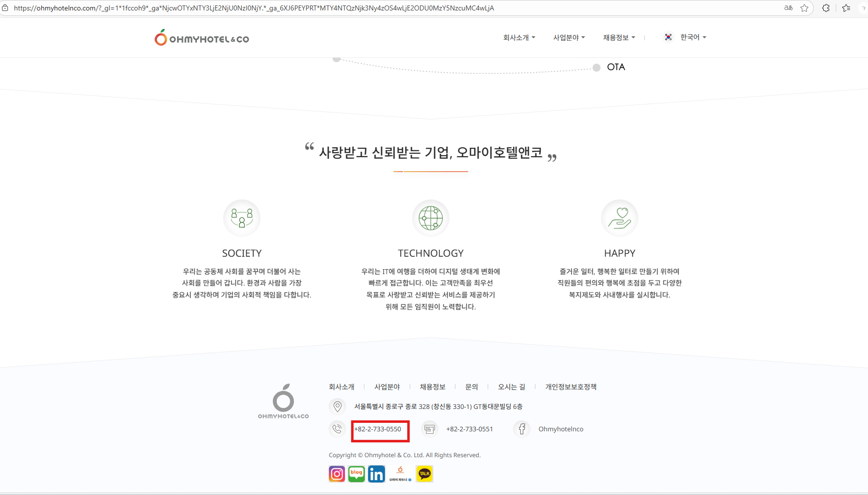This screenshot has height=495, width=868.
Task: Open the 한국어 language dropdown
Action: tap(693, 37)
